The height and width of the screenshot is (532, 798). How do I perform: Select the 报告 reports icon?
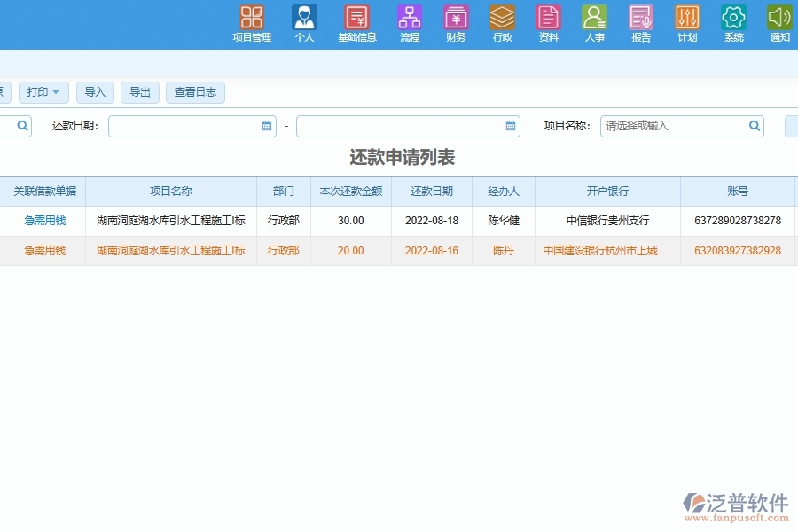click(640, 24)
